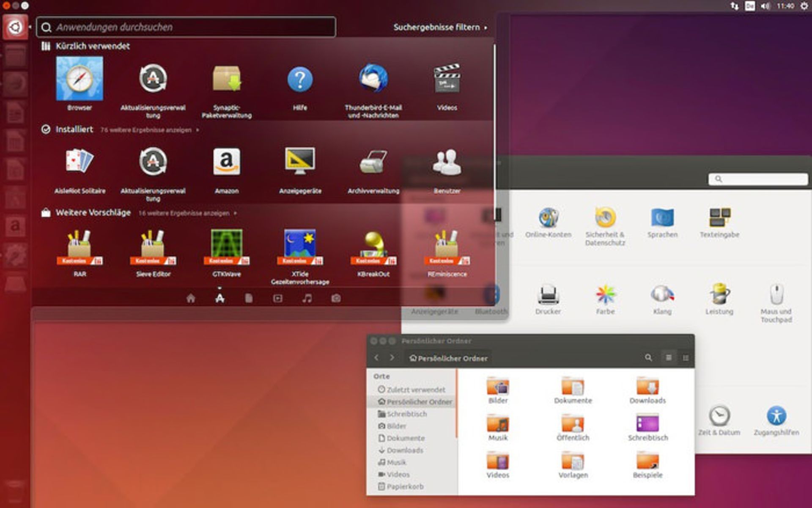Switch to the Photos lens in Dash
Viewport: 812px width, 508px height.
click(336, 298)
